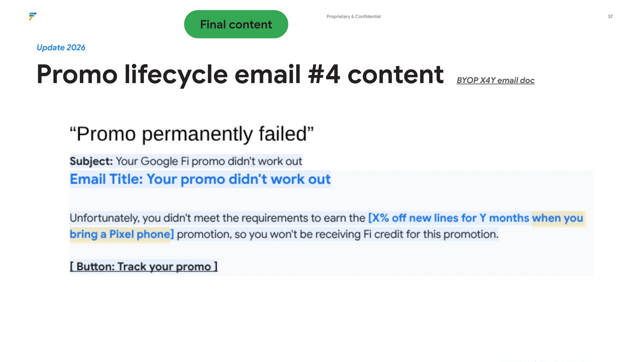The width and height of the screenshot is (644, 362).
Task: Click "didn't meet the requirements" phrase
Action: coord(236,218)
